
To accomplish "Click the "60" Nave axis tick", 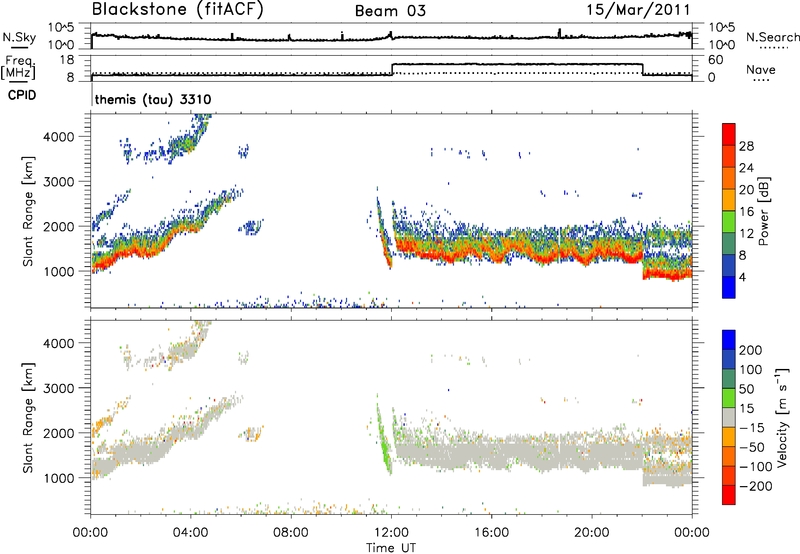I will point(716,60).
